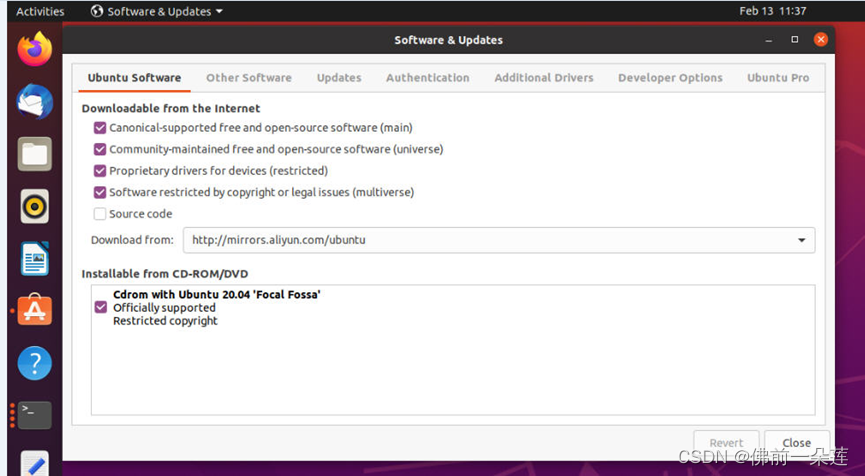Open the Additional Drivers tab
Viewport: 865px width, 476px height.
click(544, 78)
